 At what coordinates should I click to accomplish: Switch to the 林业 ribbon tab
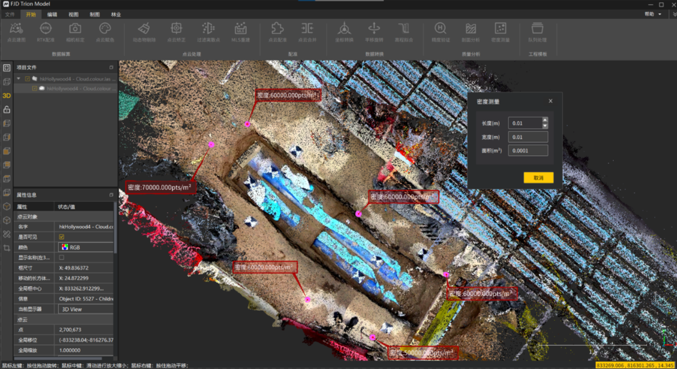(116, 14)
